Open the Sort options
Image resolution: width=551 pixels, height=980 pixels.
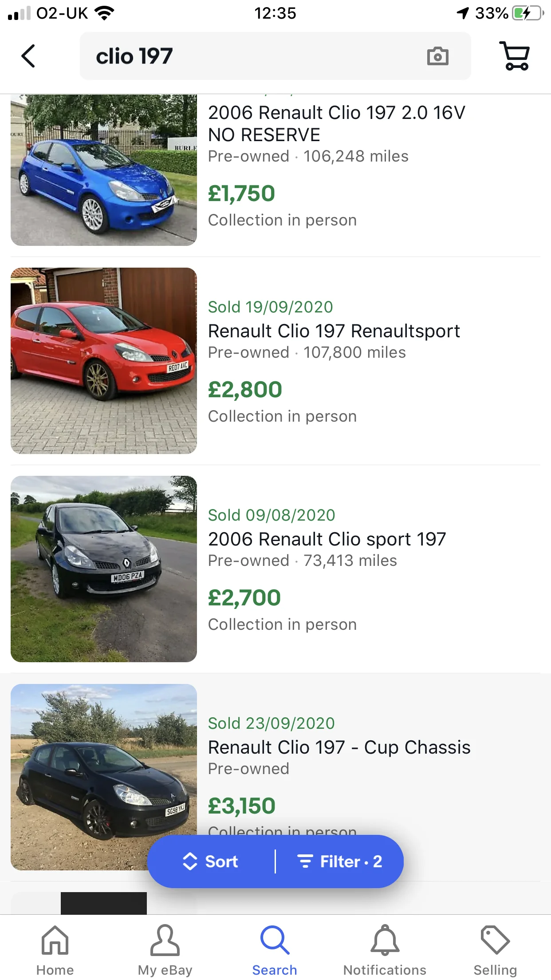pyautogui.click(x=211, y=861)
